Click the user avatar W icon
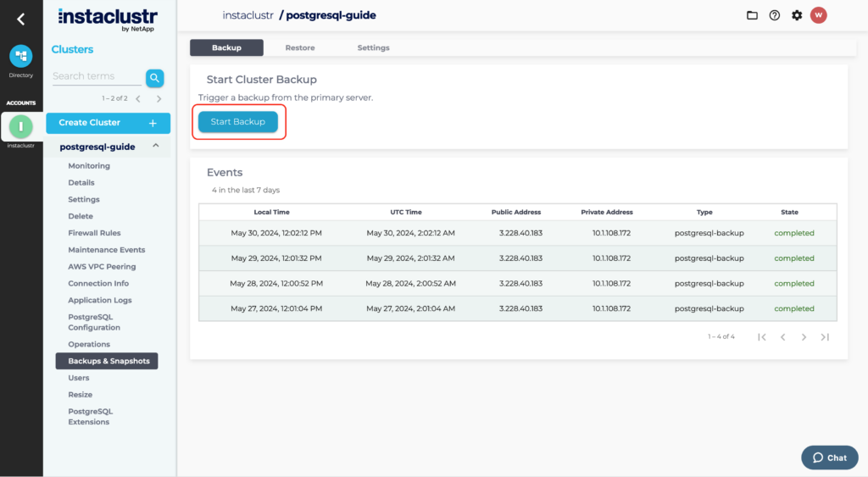Viewport: 868px width, 477px height. (819, 15)
